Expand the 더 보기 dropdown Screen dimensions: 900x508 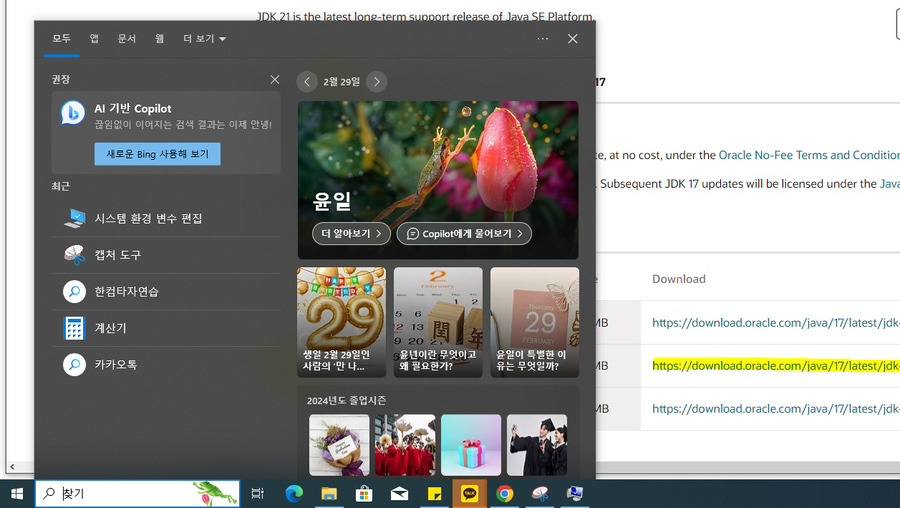pyautogui.click(x=204, y=38)
